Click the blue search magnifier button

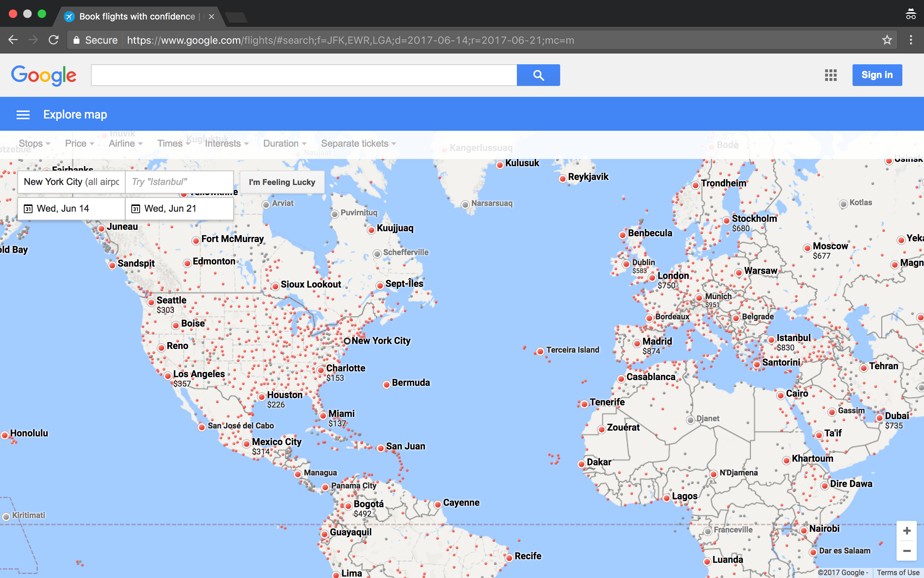point(539,75)
